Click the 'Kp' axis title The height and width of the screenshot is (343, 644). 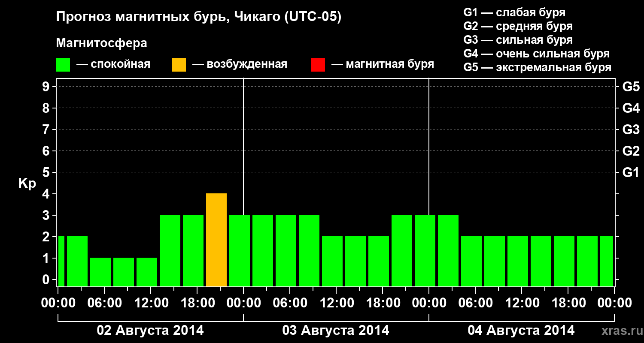27,183
